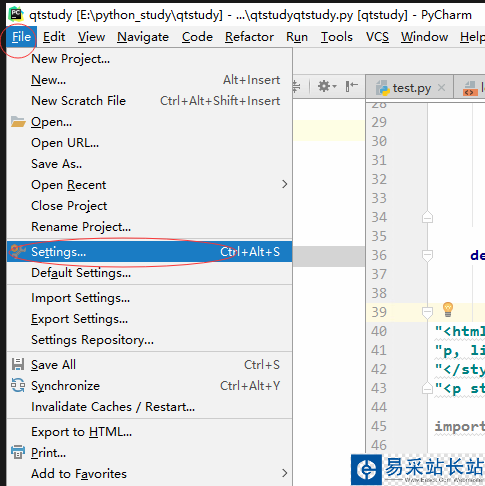485x486 pixels.
Task: Choose Rename Project...
Action: click(x=149, y=227)
